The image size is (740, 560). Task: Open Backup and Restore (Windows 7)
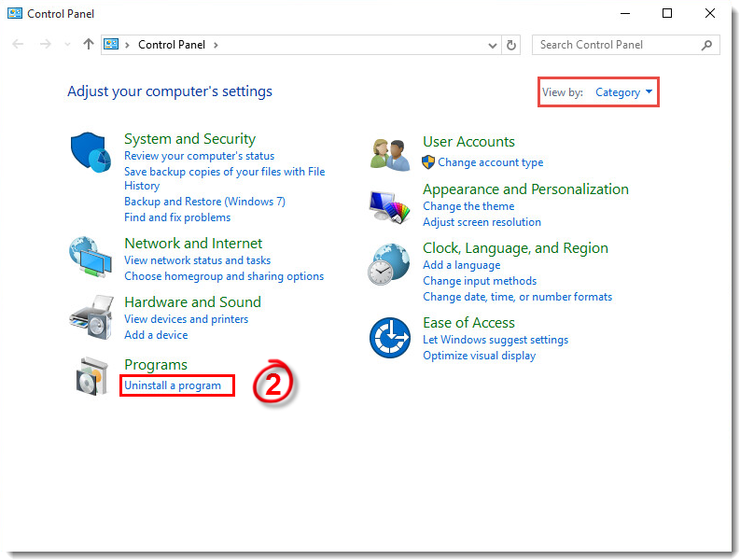click(x=204, y=202)
